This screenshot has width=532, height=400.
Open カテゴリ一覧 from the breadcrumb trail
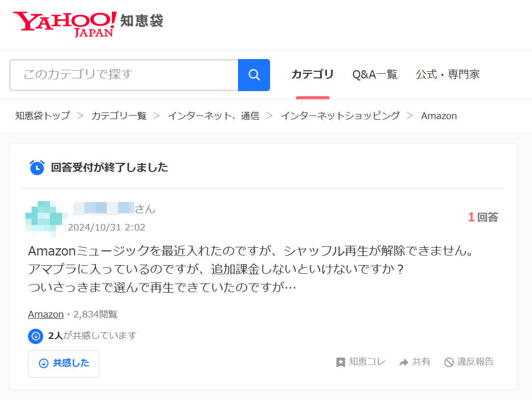tap(119, 116)
